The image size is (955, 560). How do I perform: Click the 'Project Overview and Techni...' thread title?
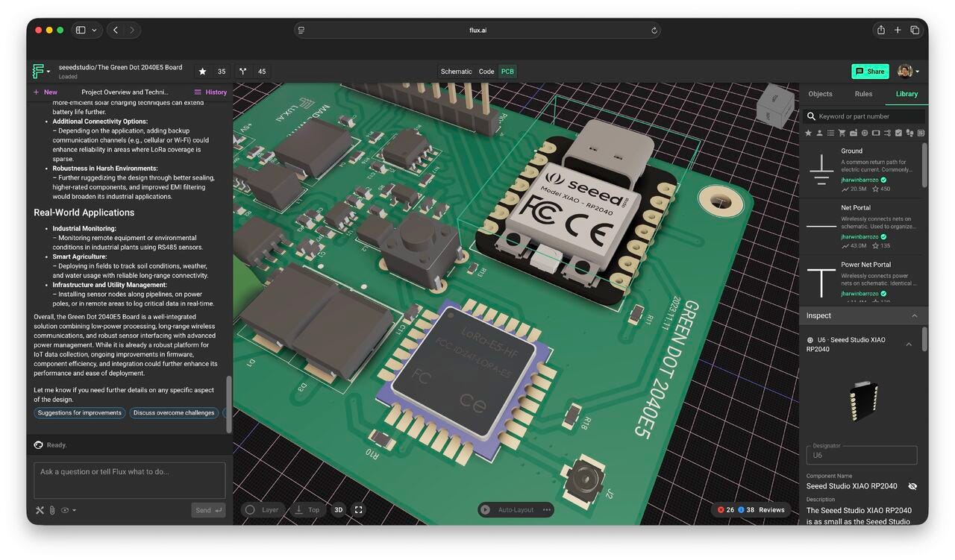point(125,92)
